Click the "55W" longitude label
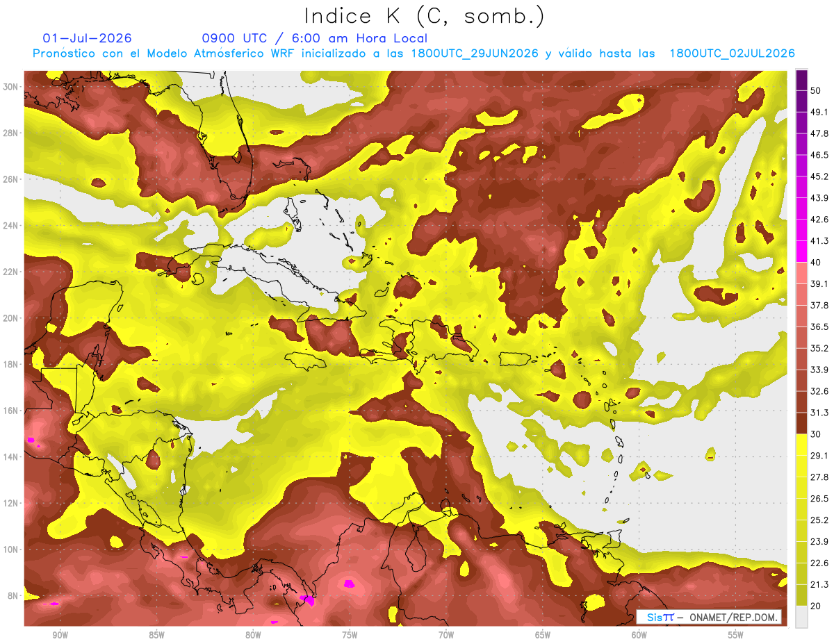The image size is (834, 644). (736, 636)
